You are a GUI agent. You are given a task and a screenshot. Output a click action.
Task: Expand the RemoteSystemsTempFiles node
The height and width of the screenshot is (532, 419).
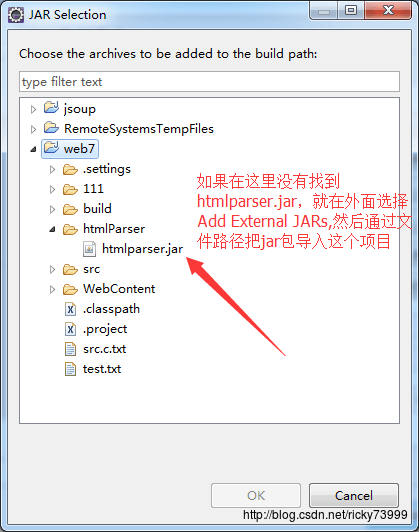33,129
